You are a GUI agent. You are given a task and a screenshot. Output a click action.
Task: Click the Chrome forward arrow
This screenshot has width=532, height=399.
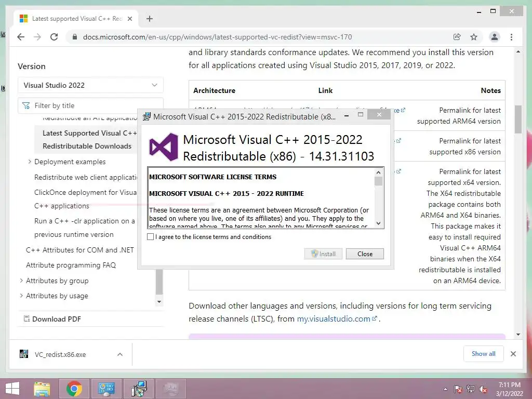click(37, 37)
